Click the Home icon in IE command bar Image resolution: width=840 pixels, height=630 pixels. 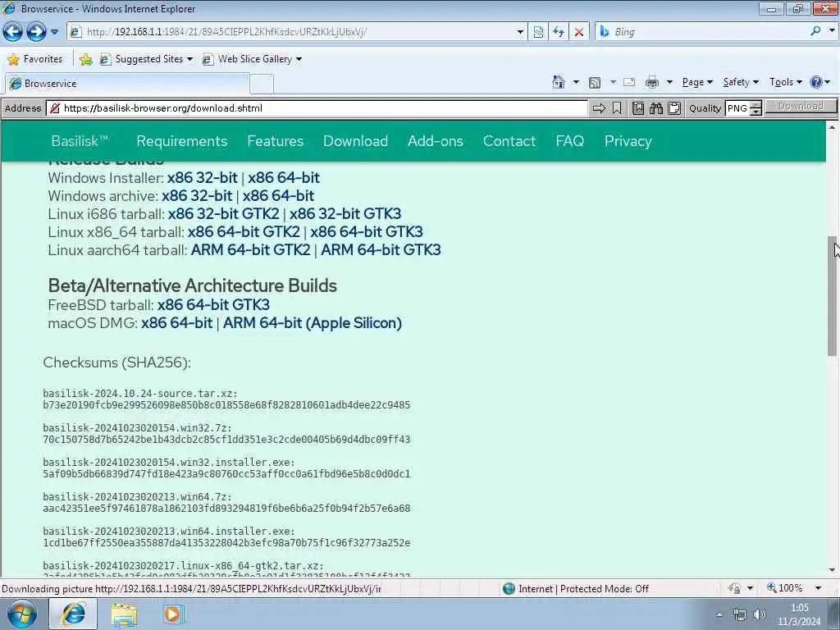[559, 82]
